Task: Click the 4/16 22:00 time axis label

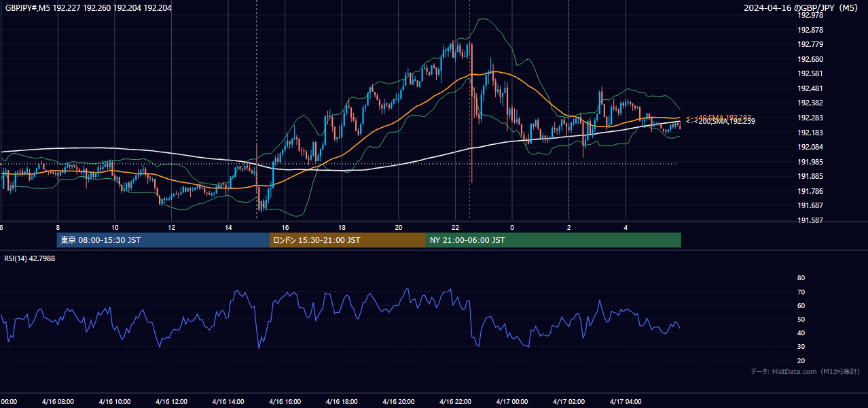Action: click(x=455, y=401)
